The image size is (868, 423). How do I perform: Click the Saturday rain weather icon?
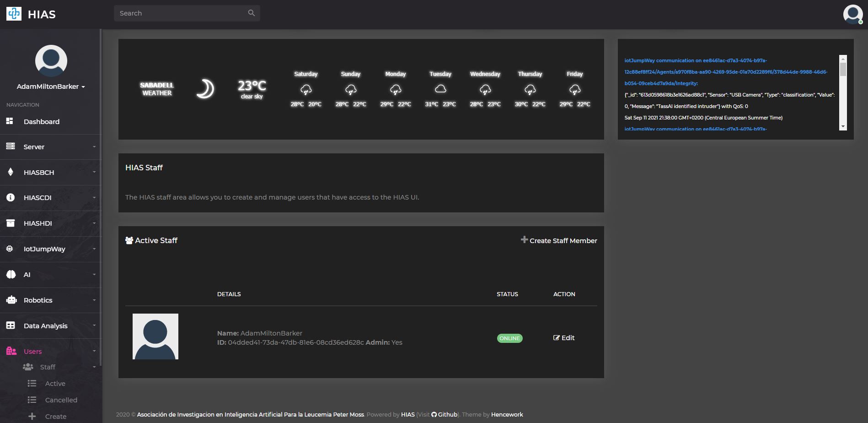[306, 90]
